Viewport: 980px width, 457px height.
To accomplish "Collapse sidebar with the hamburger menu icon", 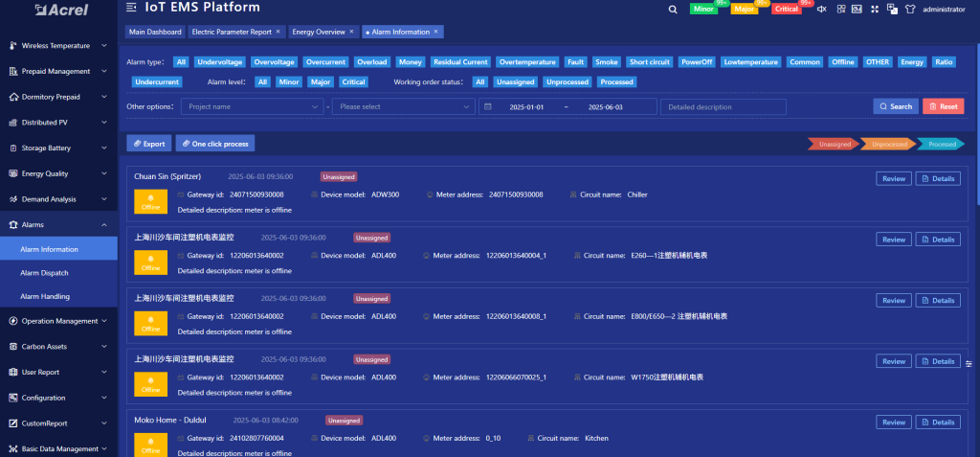I will [x=130, y=8].
